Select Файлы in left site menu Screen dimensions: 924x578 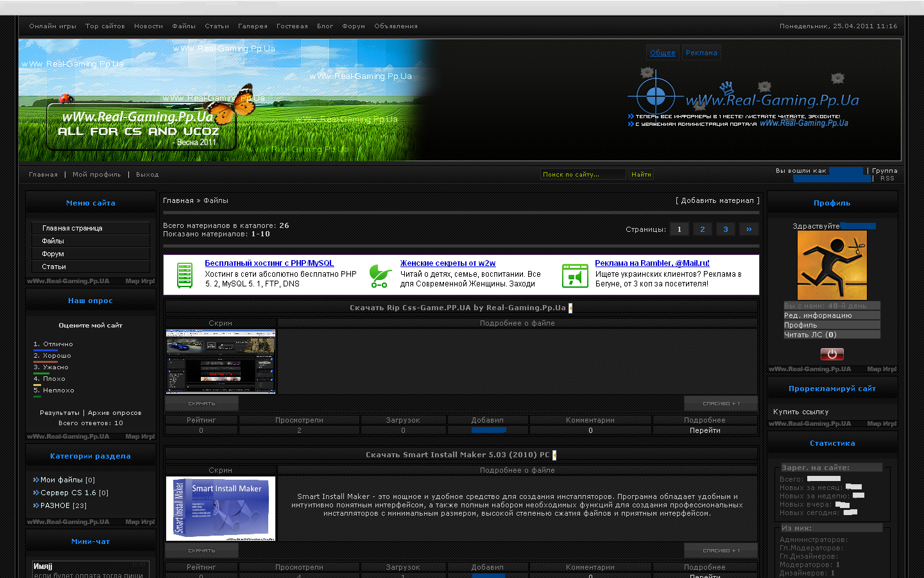[90, 241]
